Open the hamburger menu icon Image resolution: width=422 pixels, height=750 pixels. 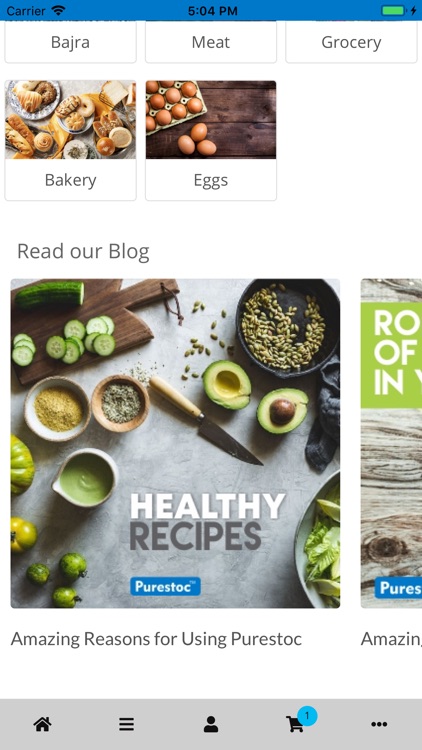point(126,725)
